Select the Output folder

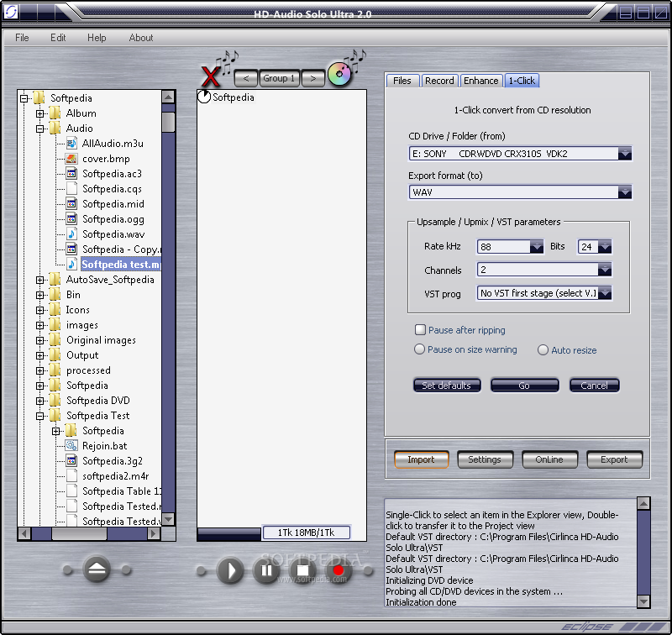tap(82, 355)
